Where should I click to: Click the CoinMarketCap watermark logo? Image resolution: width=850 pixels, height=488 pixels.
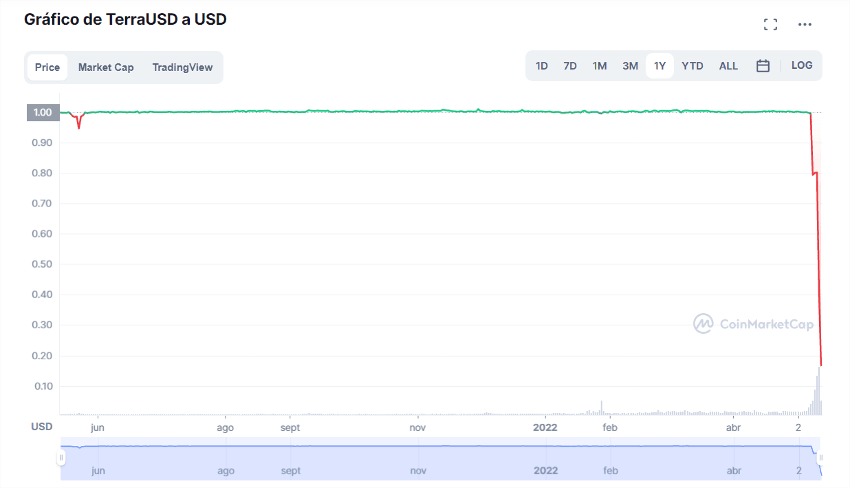coord(754,324)
